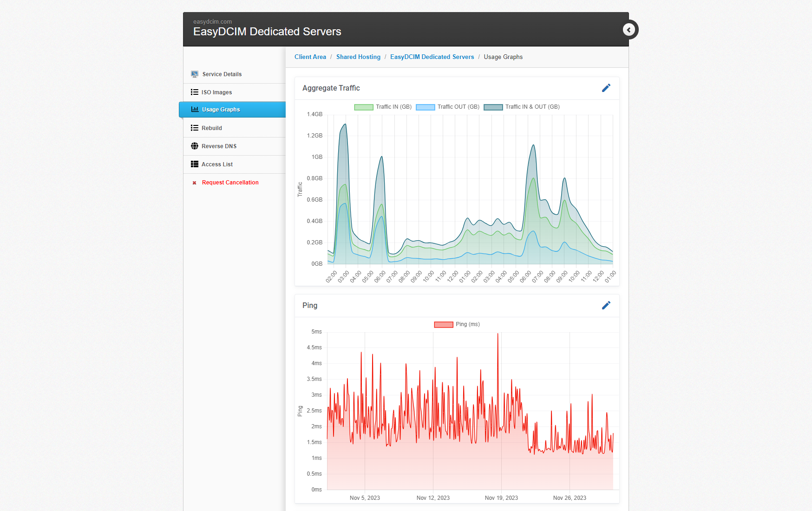Click the easydcim.com header text
Image resolution: width=812 pixels, height=511 pixels.
(x=212, y=22)
